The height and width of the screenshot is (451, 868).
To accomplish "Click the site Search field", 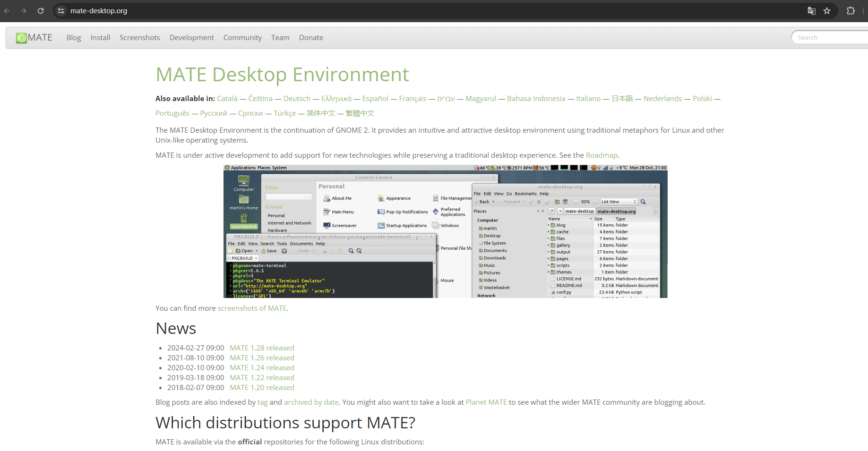I will point(830,37).
